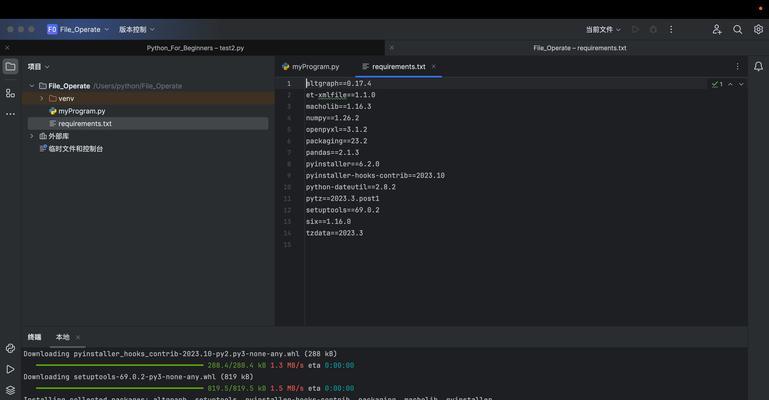Click Downloading setuptools terminal output line

138,377
